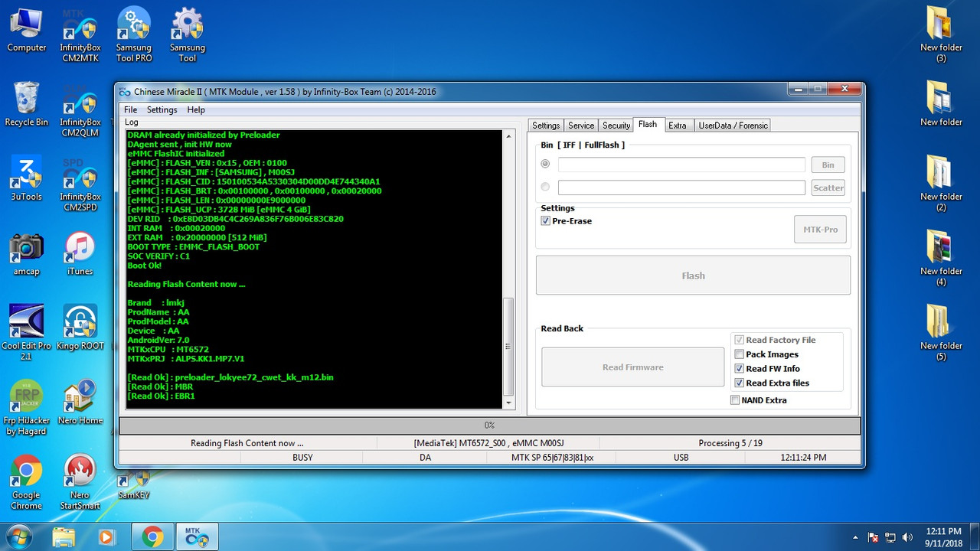Select the Scatter file radio button
980x551 pixels.
click(x=545, y=187)
